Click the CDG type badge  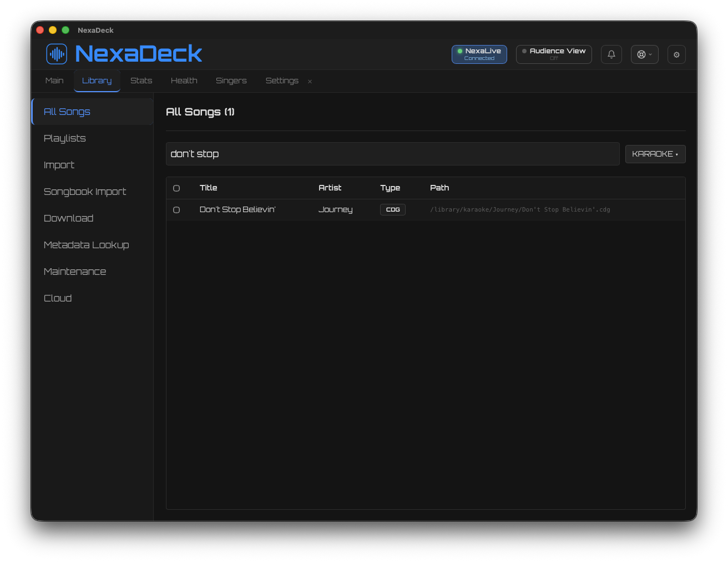pos(392,209)
